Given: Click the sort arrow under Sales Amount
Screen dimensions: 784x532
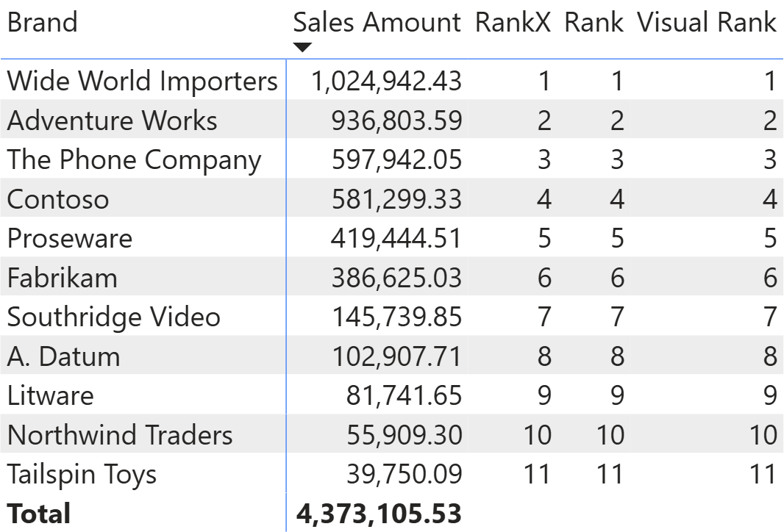Looking at the screenshot, I should click(302, 48).
